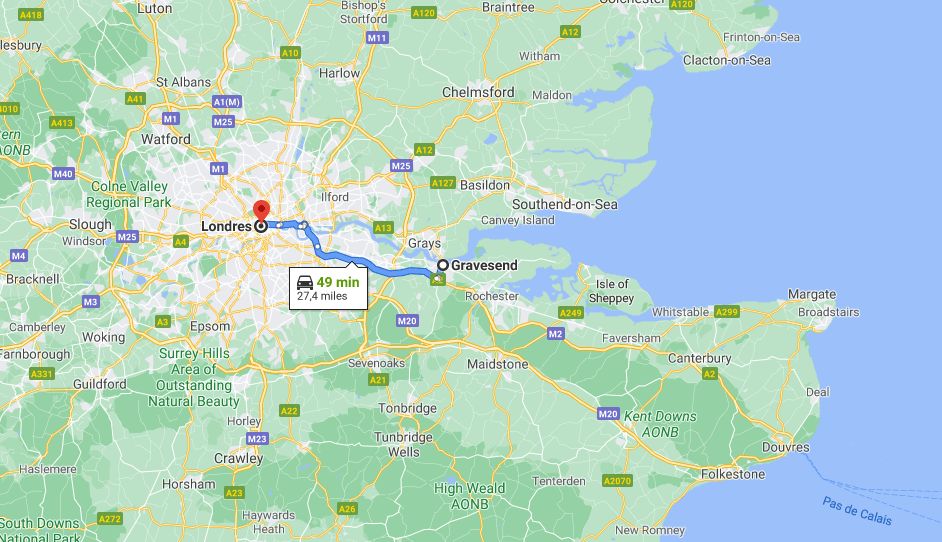Select the Canterbury place label
The height and width of the screenshot is (542, 942).
[x=700, y=359]
